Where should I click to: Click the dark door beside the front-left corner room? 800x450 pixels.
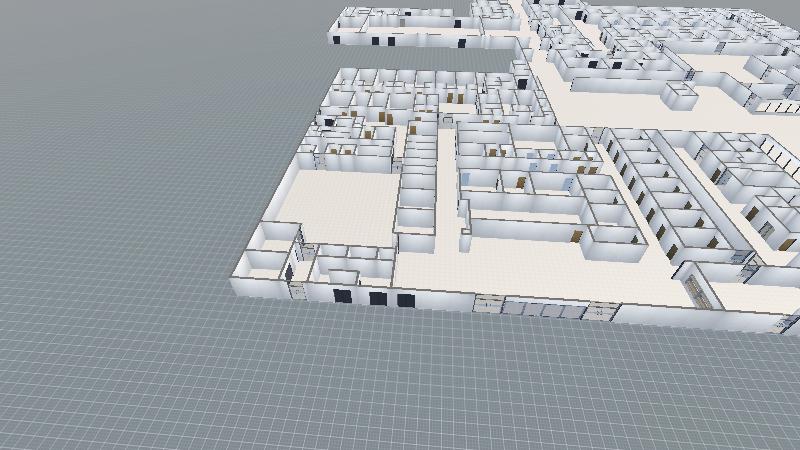pyautogui.click(x=289, y=272)
